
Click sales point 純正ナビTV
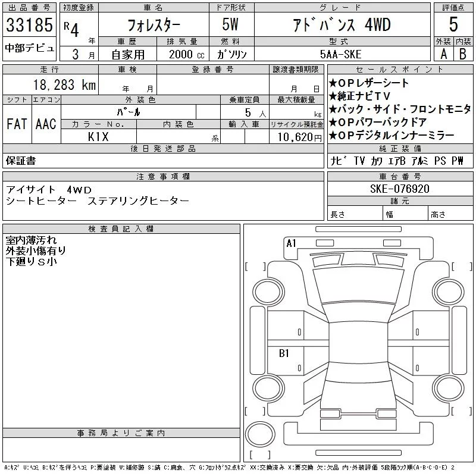[x=360, y=96]
